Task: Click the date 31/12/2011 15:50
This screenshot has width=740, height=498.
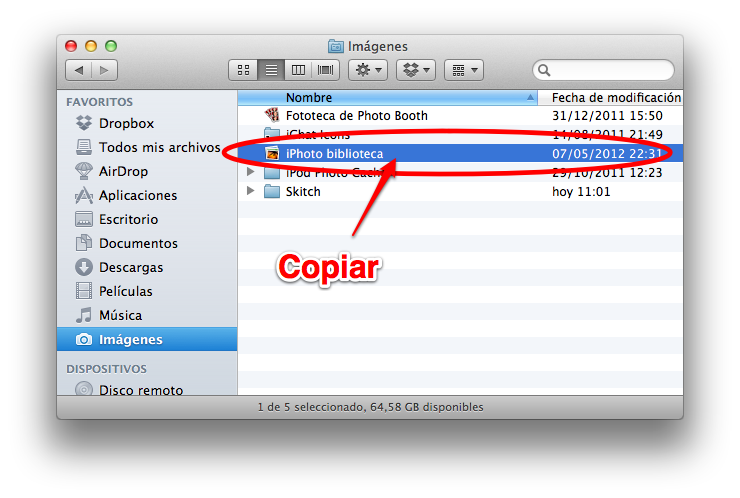Action: [607, 116]
